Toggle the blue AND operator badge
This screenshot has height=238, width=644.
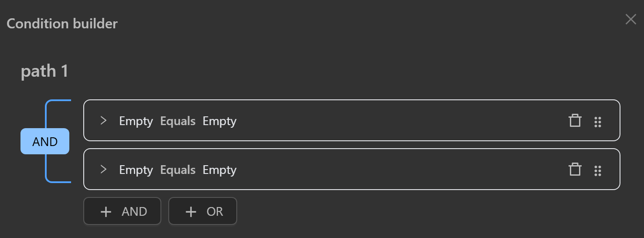point(45,141)
